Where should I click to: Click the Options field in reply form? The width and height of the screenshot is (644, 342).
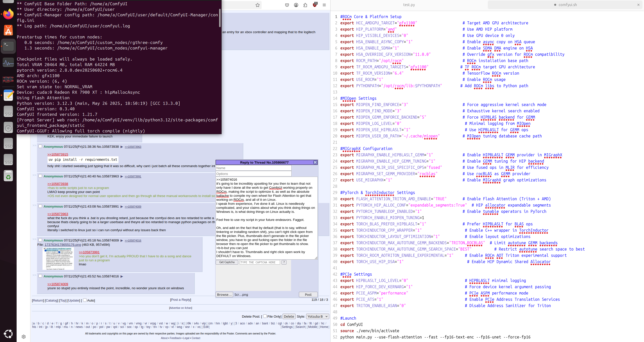point(254,174)
